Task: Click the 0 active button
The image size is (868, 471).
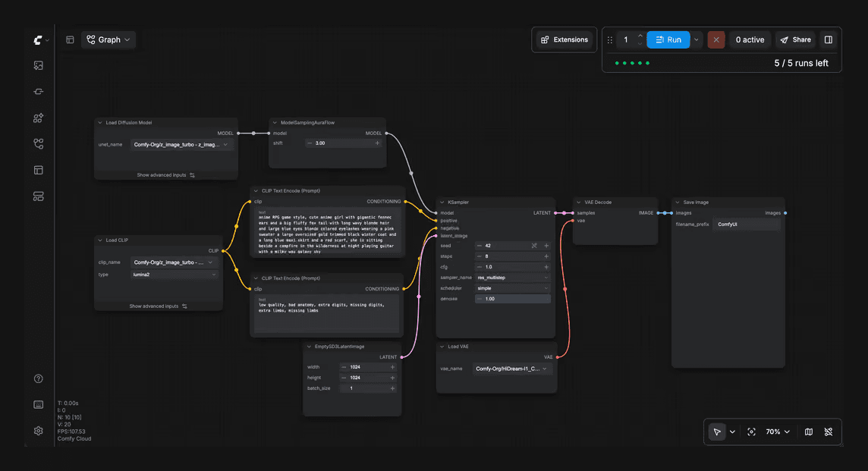Action: point(750,40)
